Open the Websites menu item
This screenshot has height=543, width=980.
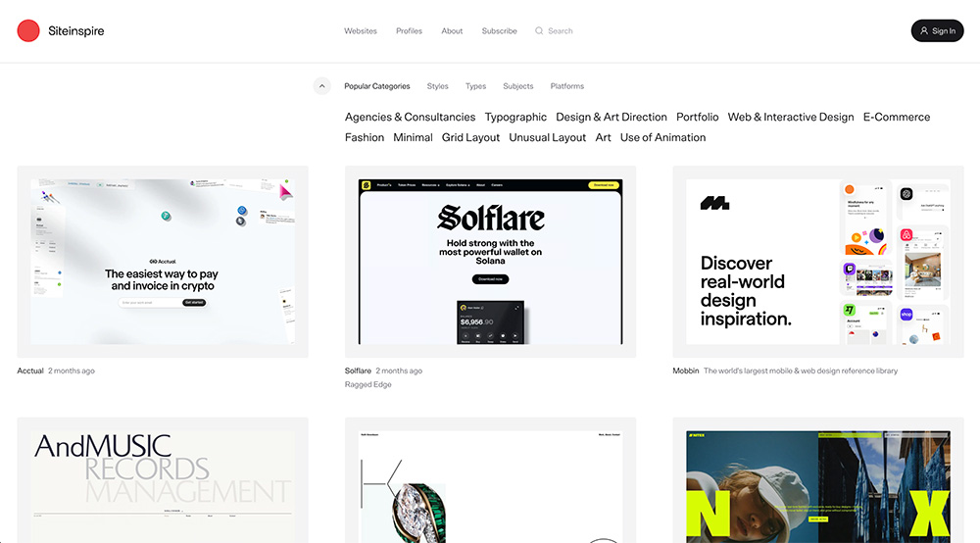(361, 30)
